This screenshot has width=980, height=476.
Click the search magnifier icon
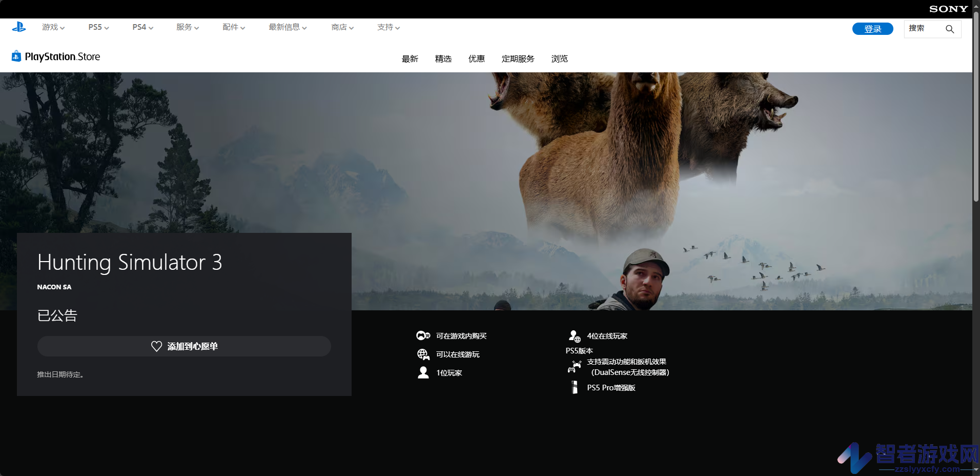[950, 29]
